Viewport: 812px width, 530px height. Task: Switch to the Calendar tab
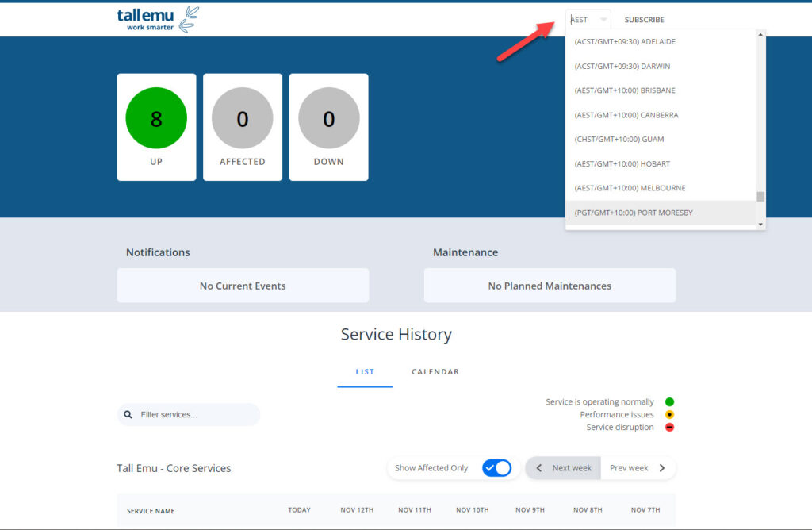coord(435,371)
